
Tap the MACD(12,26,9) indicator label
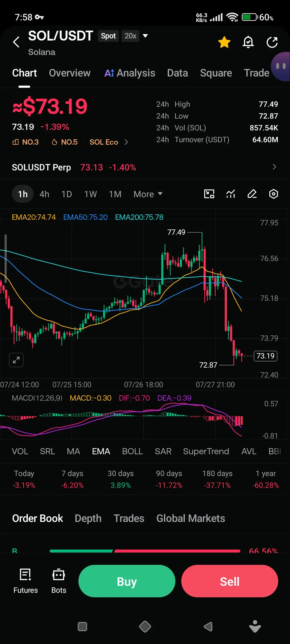[x=37, y=398]
